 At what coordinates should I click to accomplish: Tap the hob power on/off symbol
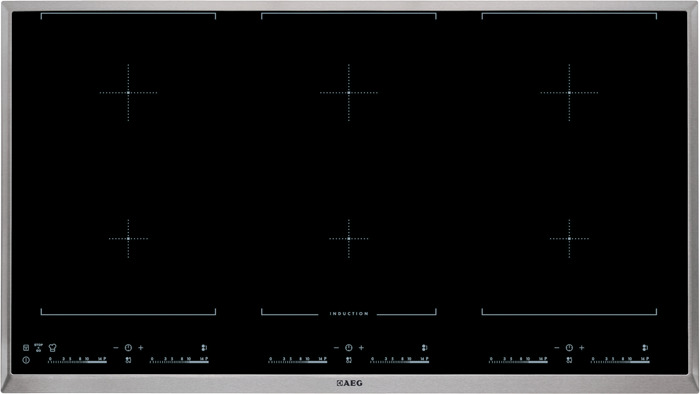[26, 360]
